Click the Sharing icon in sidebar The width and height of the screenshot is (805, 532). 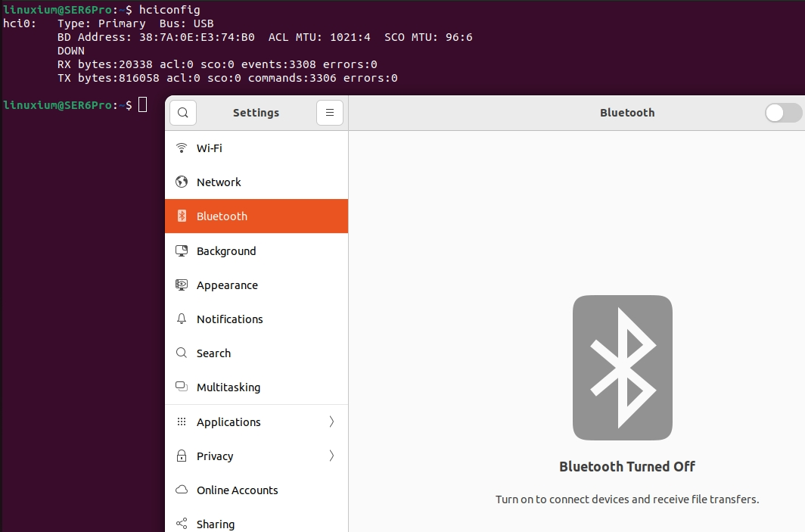(182, 523)
